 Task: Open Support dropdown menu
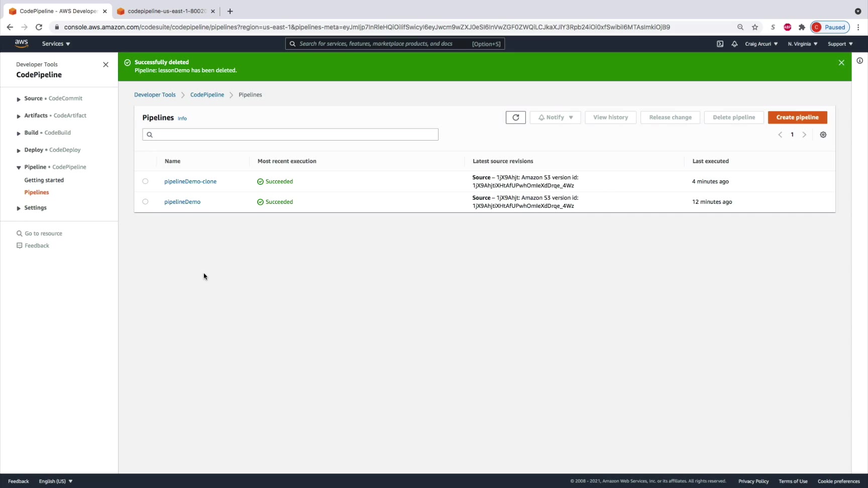tap(840, 44)
